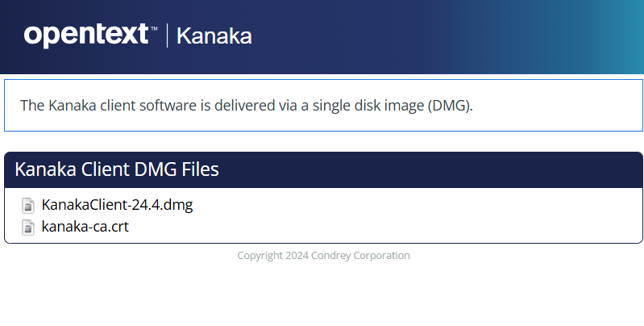Click the Kanaka Client DMG Files heading
644x326 pixels.
117,169
